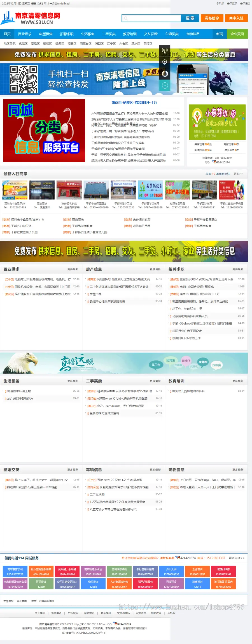252x644 pixels.
Task: Open 更多最新 in 百业供求 section
Action: click(73, 269)
